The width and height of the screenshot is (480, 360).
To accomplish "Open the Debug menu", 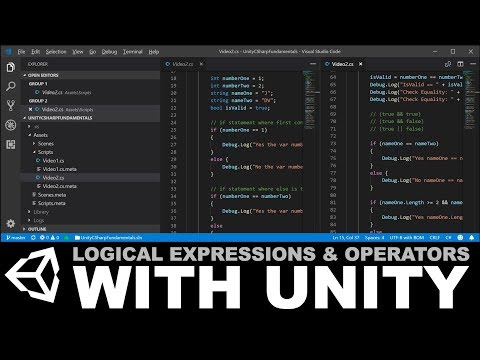I will [x=109, y=52].
